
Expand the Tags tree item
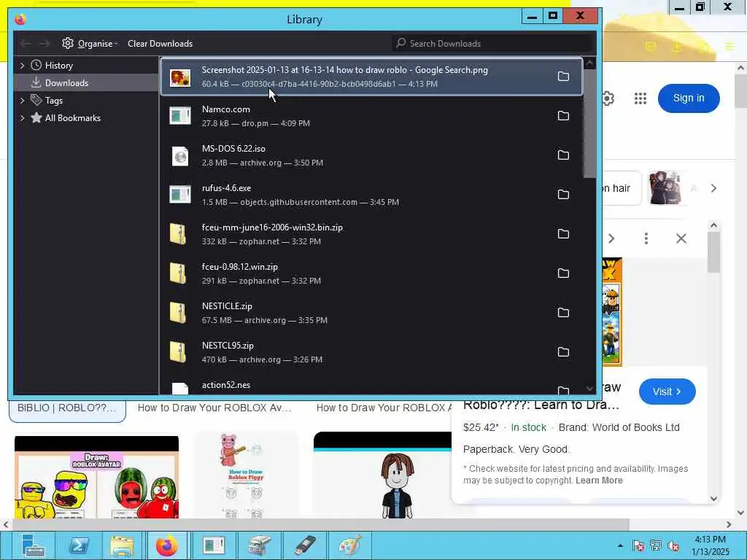[22, 101]
